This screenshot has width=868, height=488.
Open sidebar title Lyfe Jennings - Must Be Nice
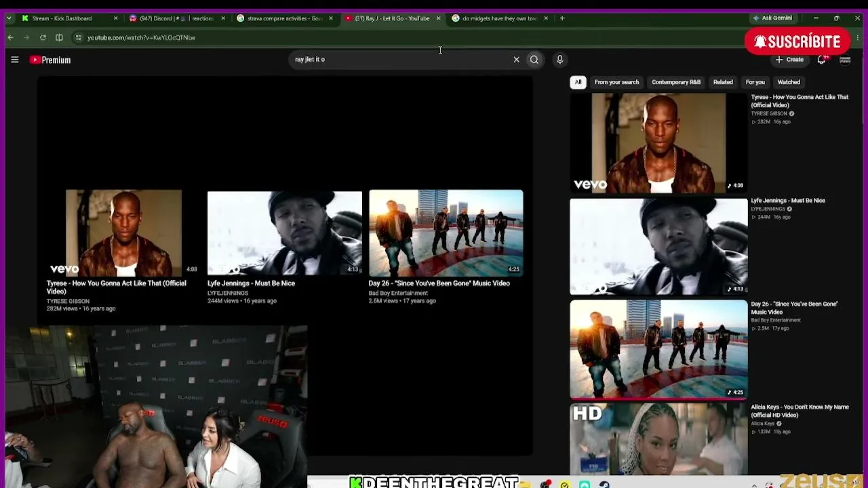[x=788, y=201]
